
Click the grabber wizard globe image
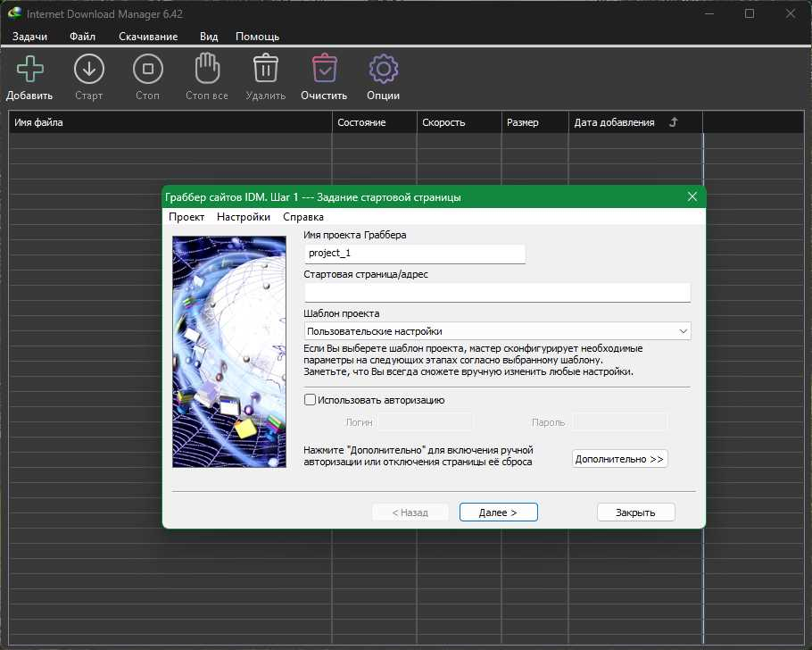coord(229,352)
